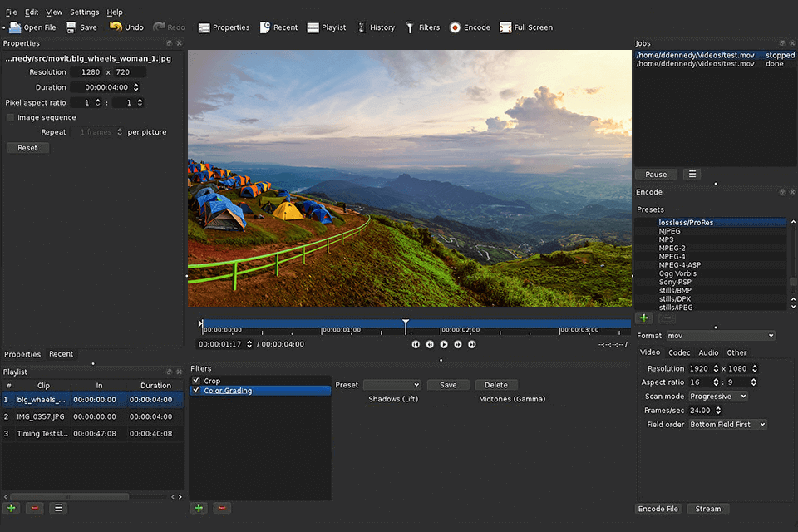Add a new filter with the green plus icon
This screenshot has width=798, height=532.
pyautogui.click(x=199, y=508)
